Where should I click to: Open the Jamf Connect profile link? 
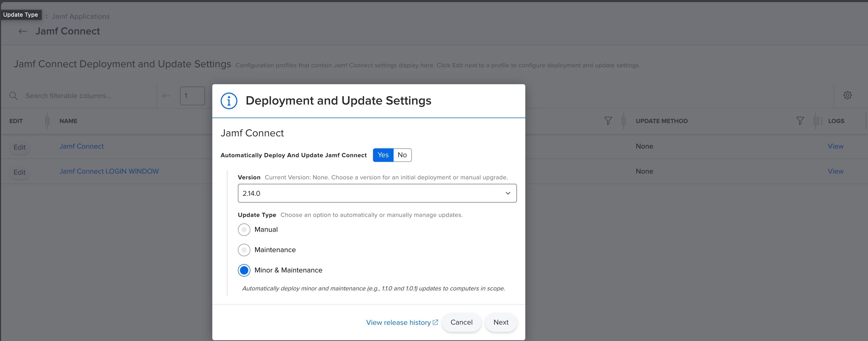[82, 146]
